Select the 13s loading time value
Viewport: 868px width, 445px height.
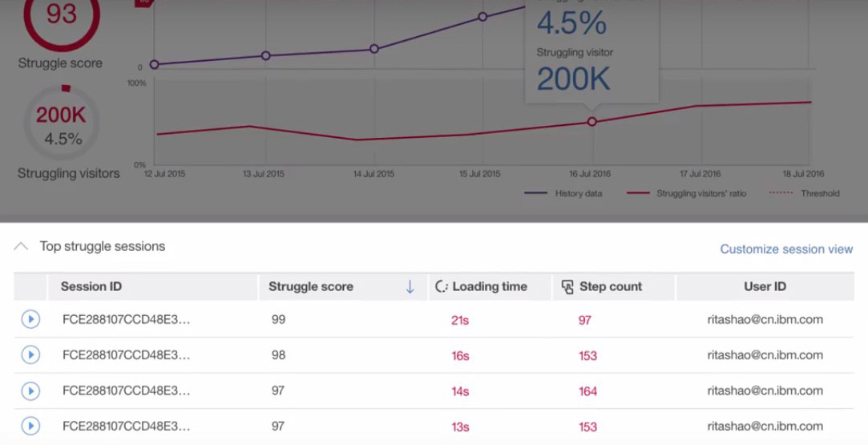pyautogui.click(x=460, y=427)
